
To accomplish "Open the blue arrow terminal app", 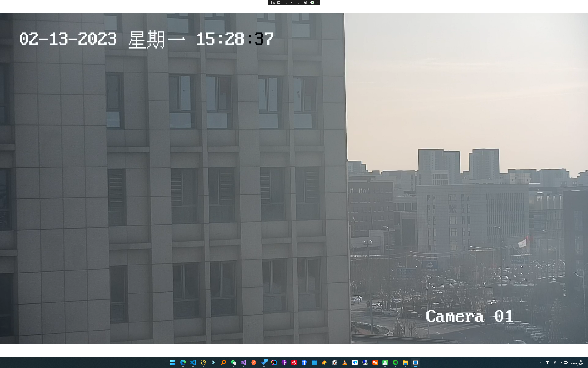I will (213, 363).
